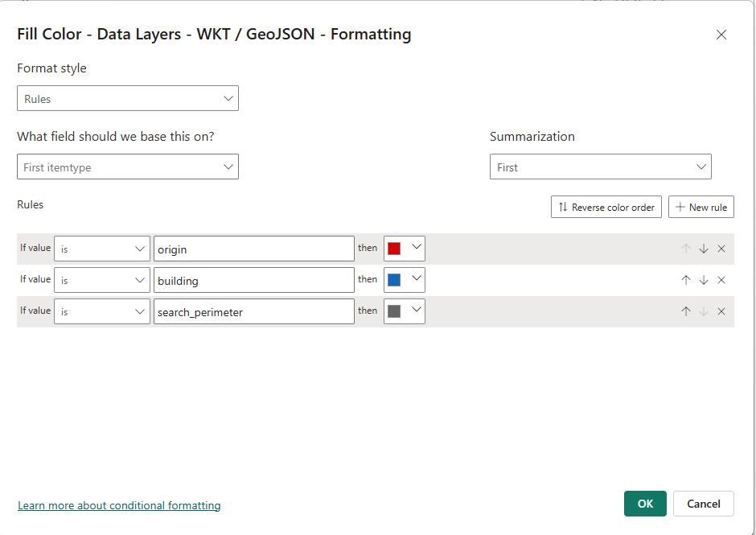This screenshot has width=756, height=535.
Task: Expand the field selection dropdown
Action: point(127,167)
